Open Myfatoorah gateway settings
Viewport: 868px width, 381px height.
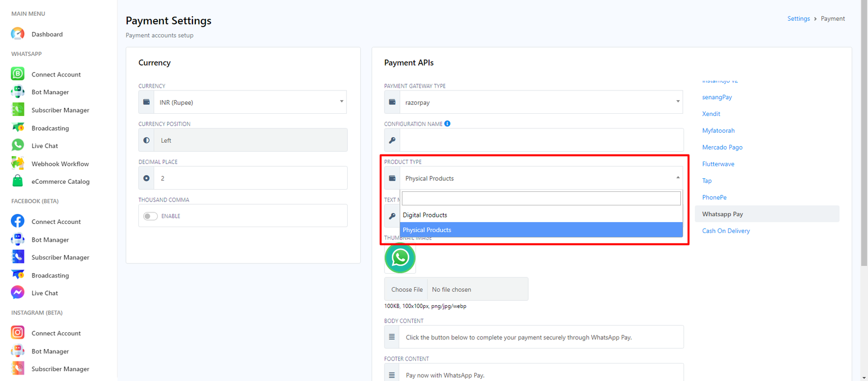[x=718, y=131]
